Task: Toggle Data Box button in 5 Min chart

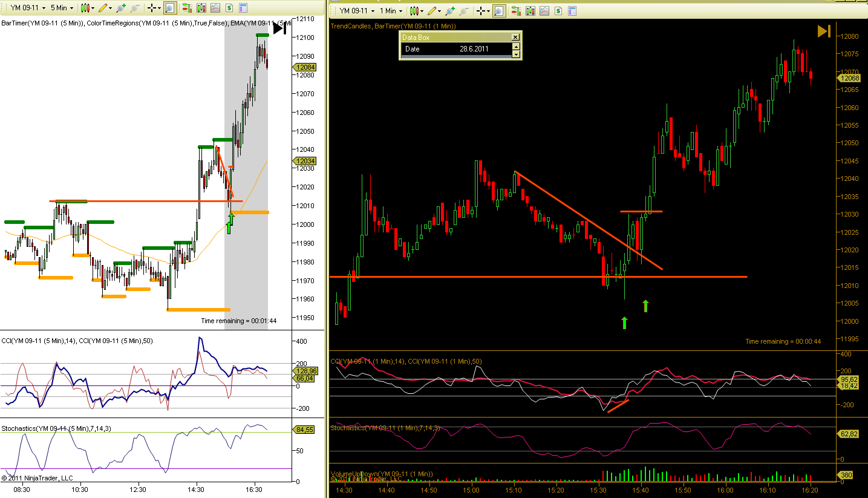Action: [170, 8]
